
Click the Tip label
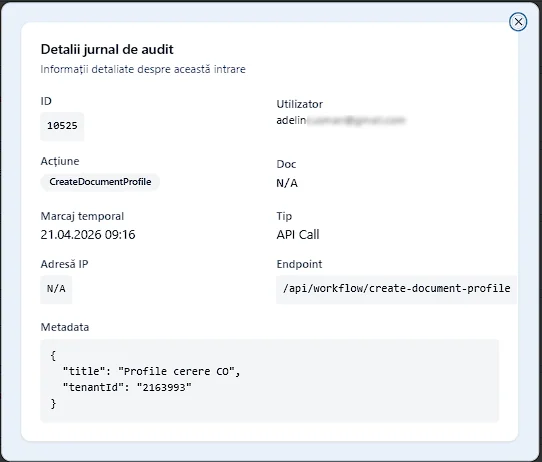pyautogui.click(x=284, y=216)
